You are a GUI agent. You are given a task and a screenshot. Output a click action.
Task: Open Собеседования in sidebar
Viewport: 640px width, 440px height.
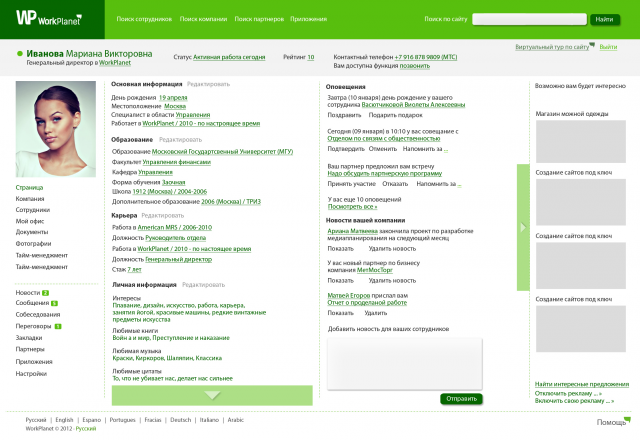tap(38, 315)
